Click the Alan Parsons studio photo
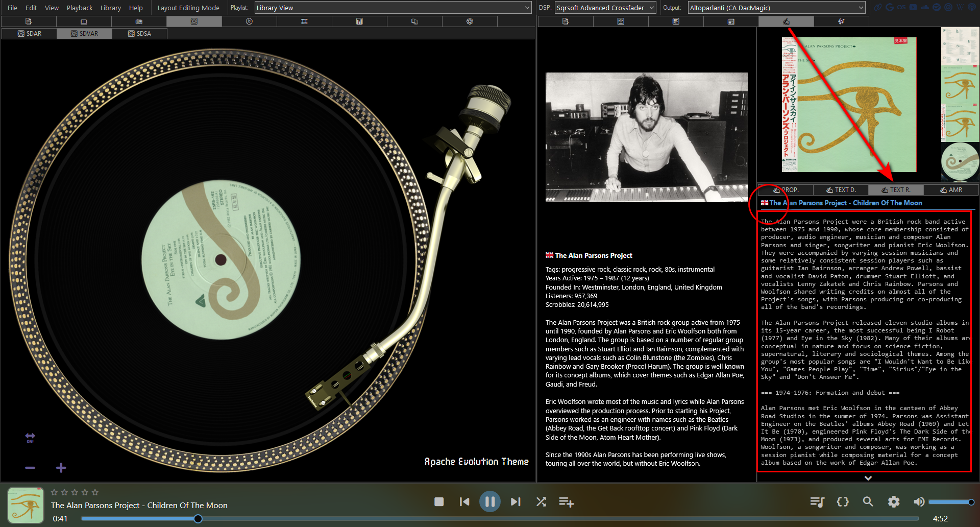Viewport: 980px width, 527px height. click(646, 137)
